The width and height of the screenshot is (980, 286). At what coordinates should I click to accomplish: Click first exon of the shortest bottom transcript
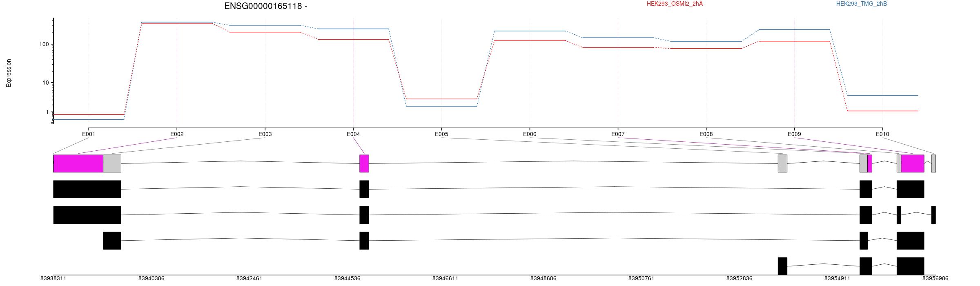point(782,266)
